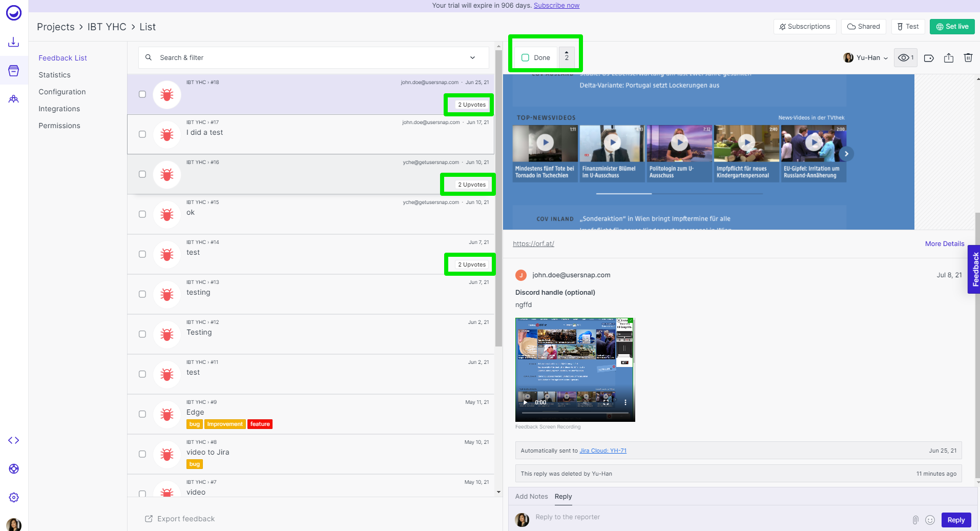Click the IBT YHC breadcrumb
This screenshot has width=980, height=531.
tap(107, 27)
